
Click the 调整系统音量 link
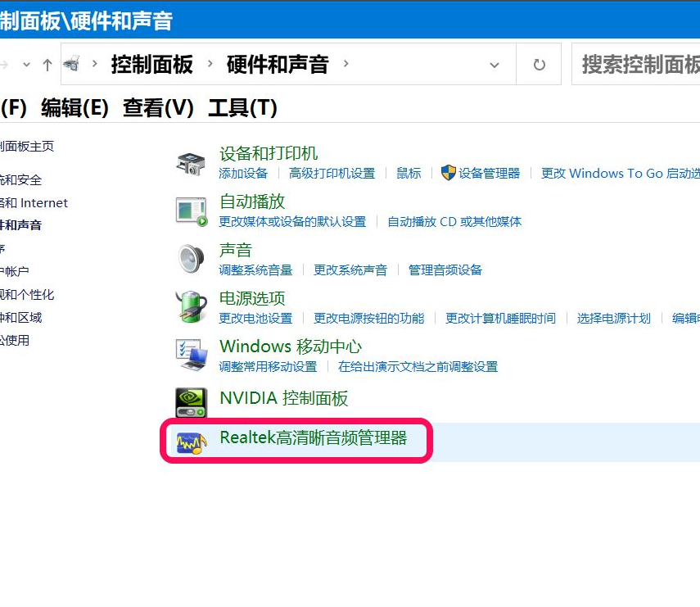coord(255,270)
